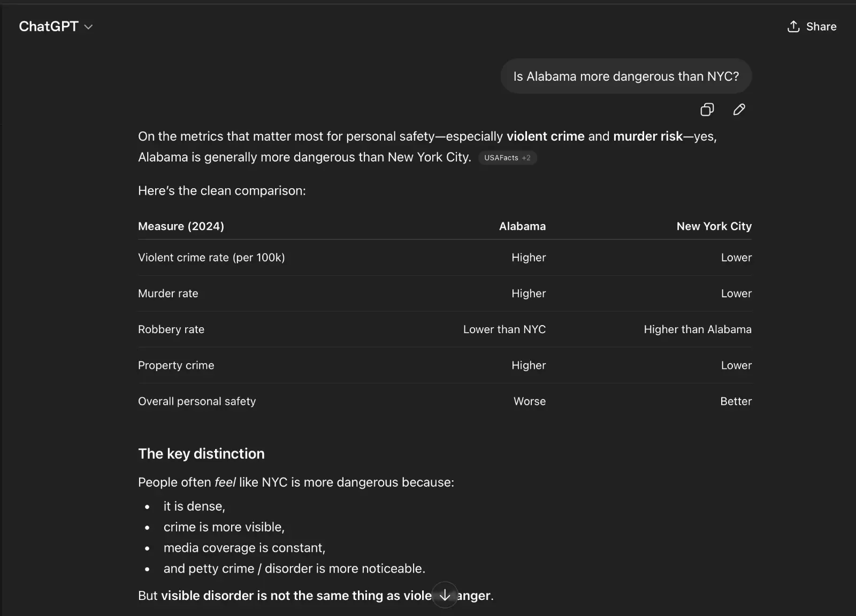
Task: Click the "media coverage is constant" bullet
Action: 244,548
